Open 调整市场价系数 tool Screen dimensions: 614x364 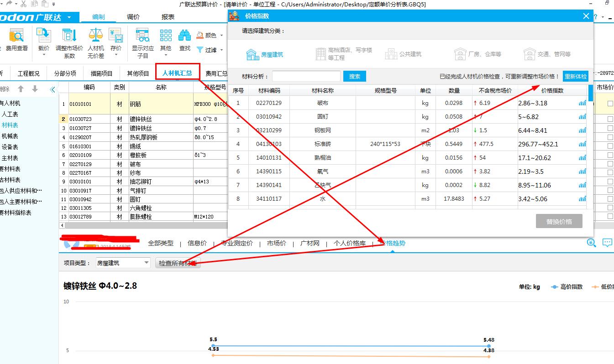click(x=69, y=43)
